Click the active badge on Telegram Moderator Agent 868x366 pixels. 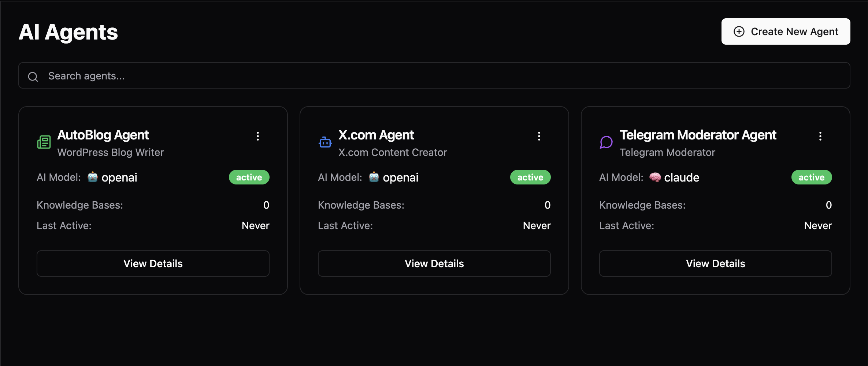tap(812, 178)
